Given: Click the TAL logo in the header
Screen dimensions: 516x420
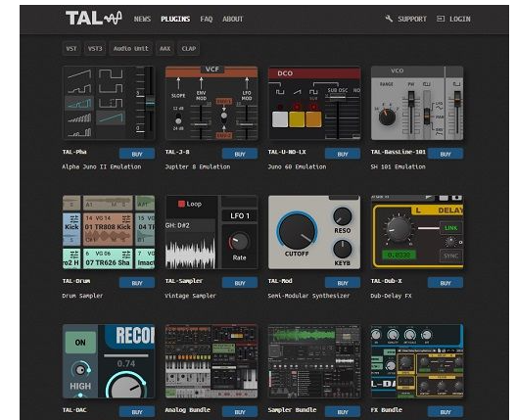Looking at the screenshot, I should coord(94,18).
